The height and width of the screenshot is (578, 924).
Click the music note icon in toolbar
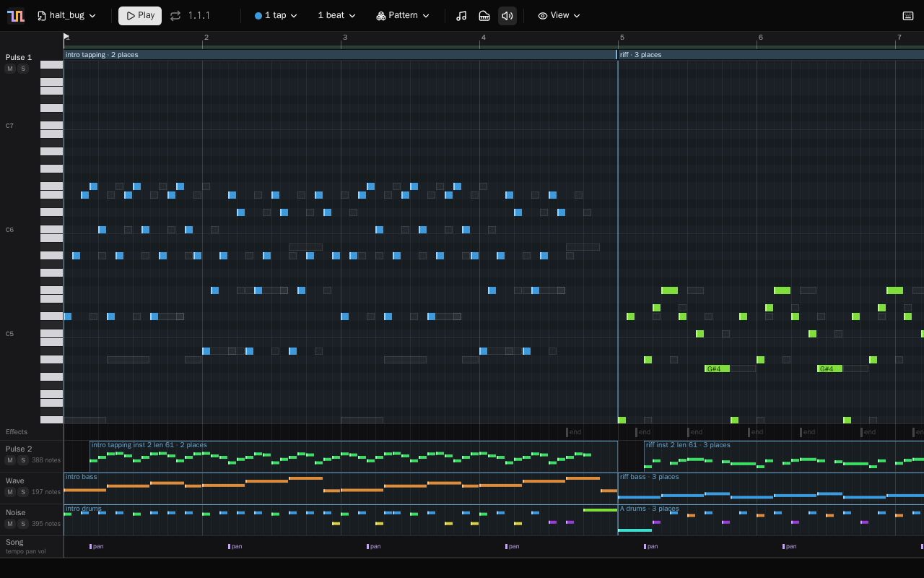pos(461,15)
